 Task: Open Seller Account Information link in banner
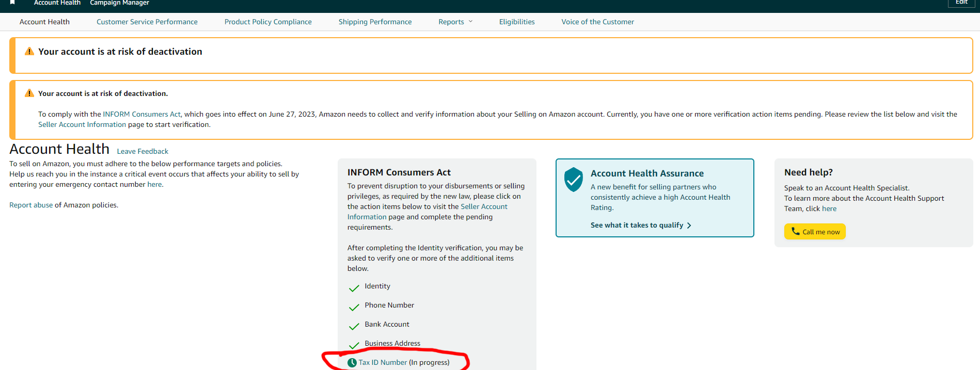click(x=82, y=124)
